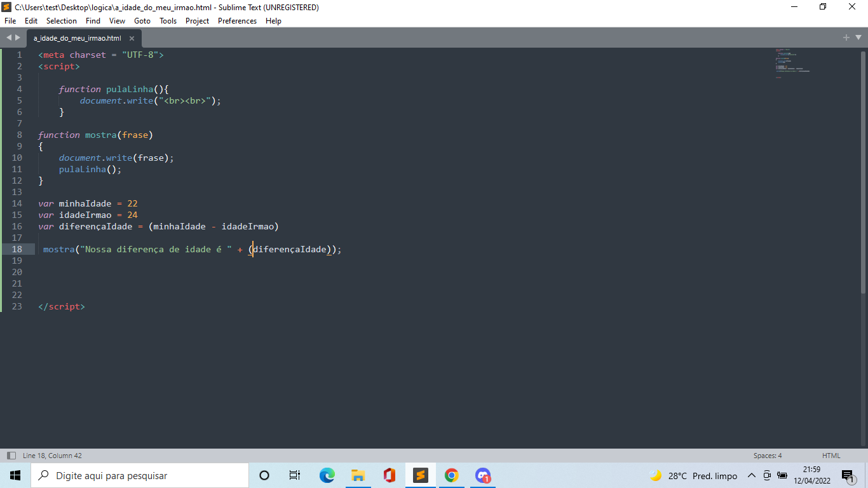
Task: Click the closing </script> tag
Action: (x=62, y=306)
